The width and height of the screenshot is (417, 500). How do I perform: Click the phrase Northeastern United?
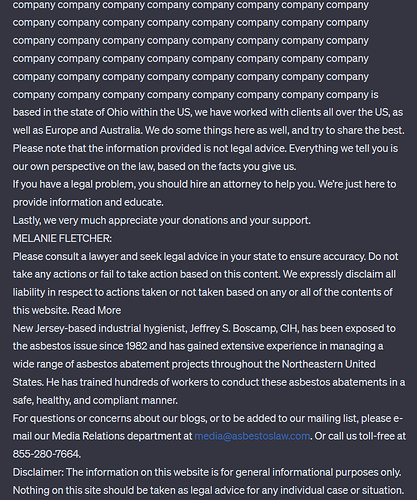coord(329,364)
